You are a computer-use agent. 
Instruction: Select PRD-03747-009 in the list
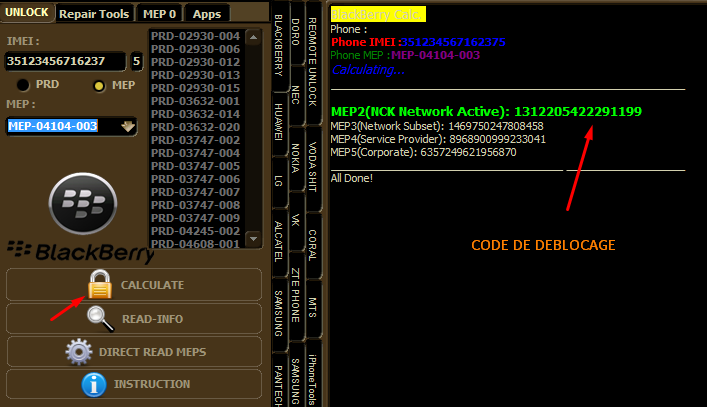click(195, 219)
